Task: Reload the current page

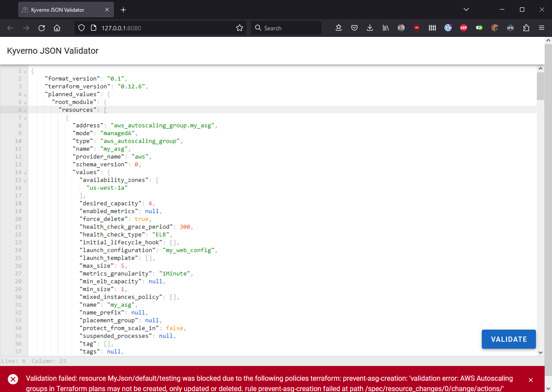Action: [42, 28]
